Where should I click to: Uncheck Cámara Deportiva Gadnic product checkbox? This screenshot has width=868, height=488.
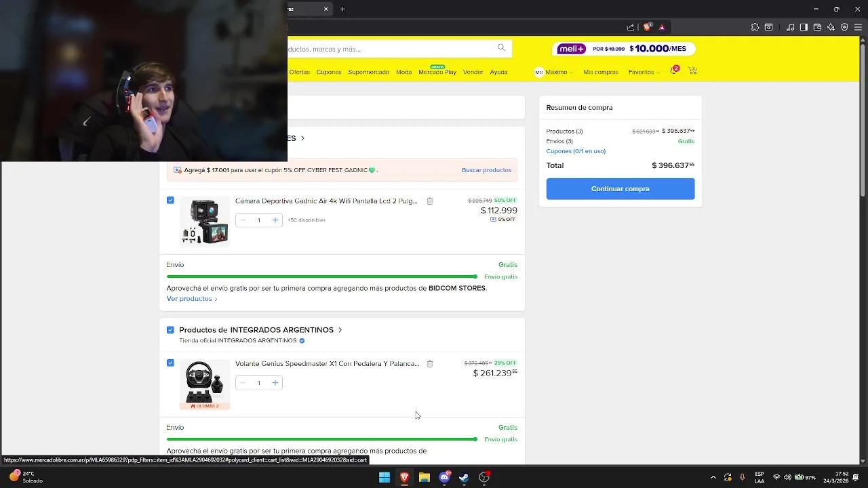(170, 200)
